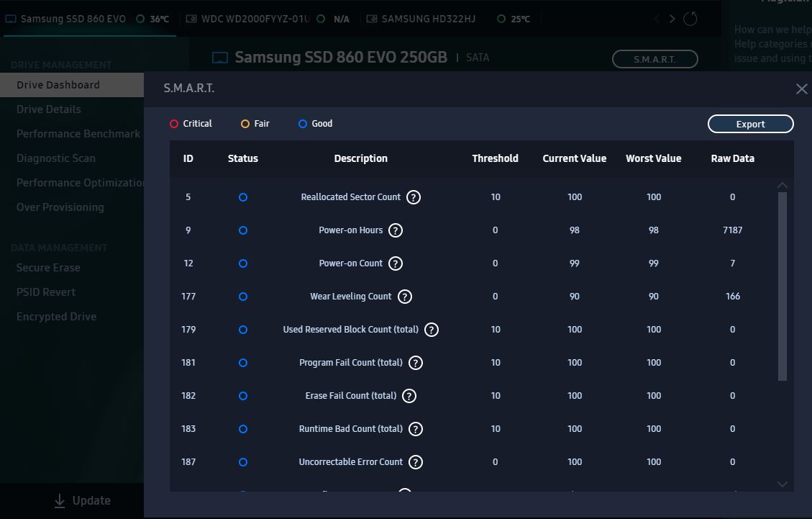This screenshot has width=812, height=519.
Task: Open help for Used Reserved Block Count
Action: [x=432, y=330]
